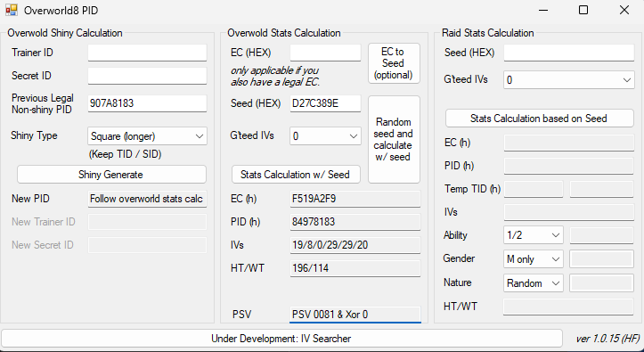Click the '(Keep TID / SID)' label
644x352 pixels.
click(x=126, y=154)
